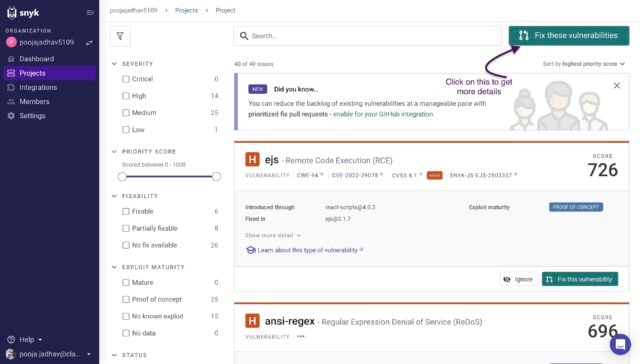640x364 pixels.
Task: Click the ansi-regex vulnerability title
Action: 290,321
